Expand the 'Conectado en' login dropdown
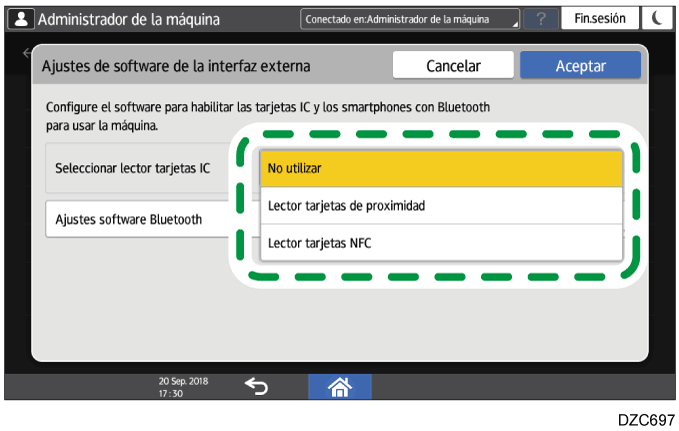679x431 pixels. pyautogui.click(x=410, y=19)
